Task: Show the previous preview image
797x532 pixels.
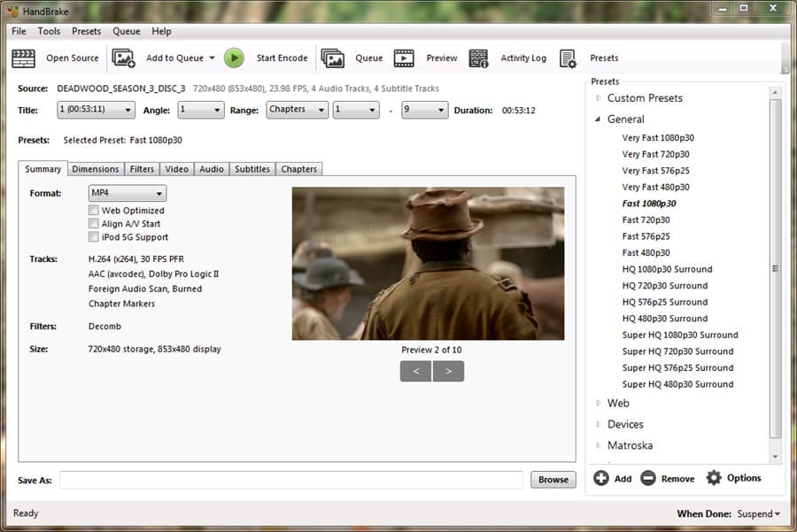Action: tap(416, 371)
